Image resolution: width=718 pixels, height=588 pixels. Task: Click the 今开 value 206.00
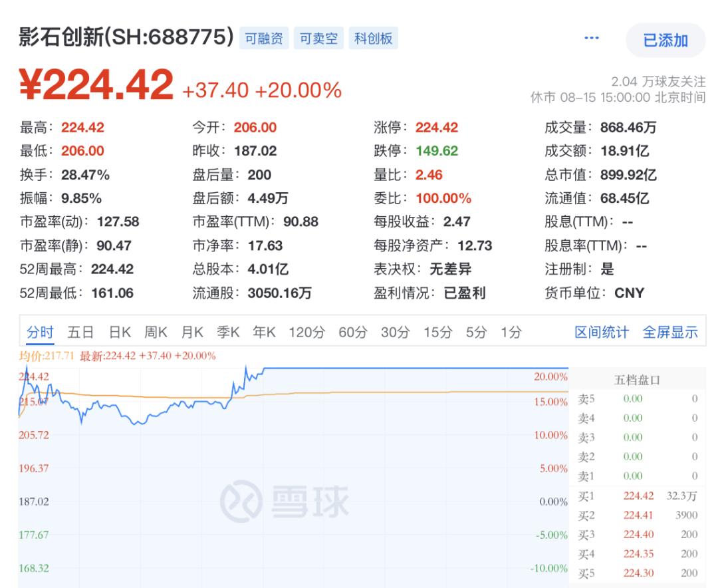(x=255, y=128)
